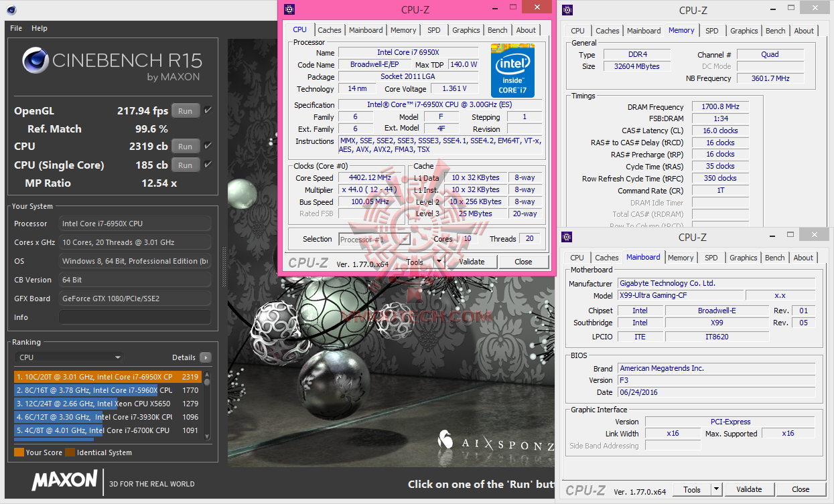
Task: Click the Cinebench R15 logo sphere
Action: pyautogui.click(x=36, y=61)
